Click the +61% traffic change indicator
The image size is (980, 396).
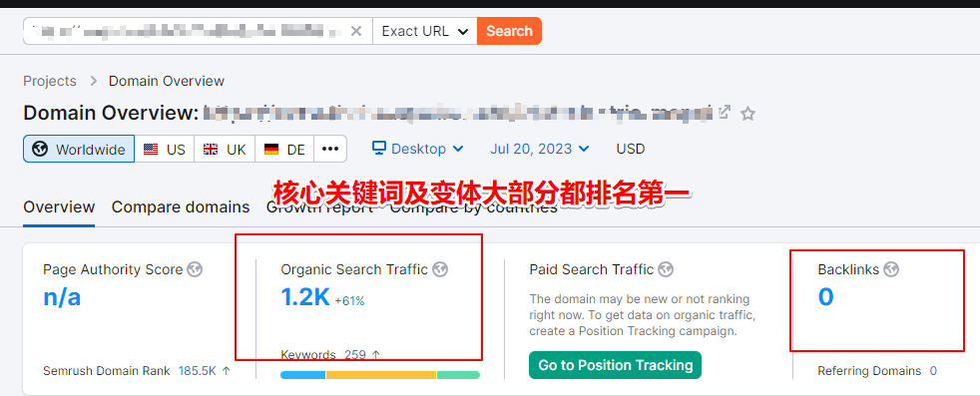(349, 301)
